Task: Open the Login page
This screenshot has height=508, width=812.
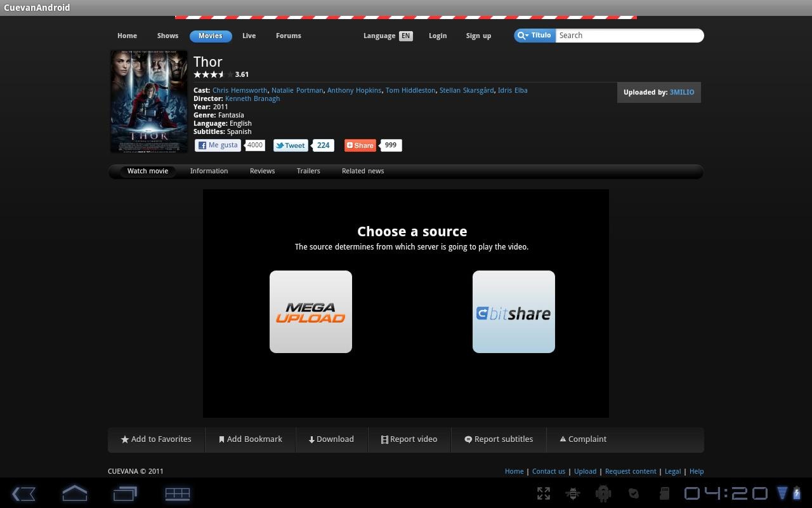Action: [x=438, y=36]
